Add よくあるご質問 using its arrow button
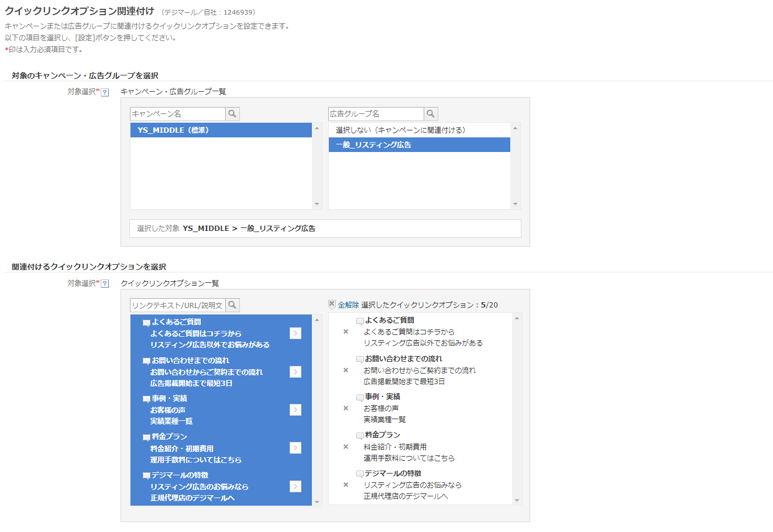The height and width of the screenshot is (532, 773). [296, 333]
